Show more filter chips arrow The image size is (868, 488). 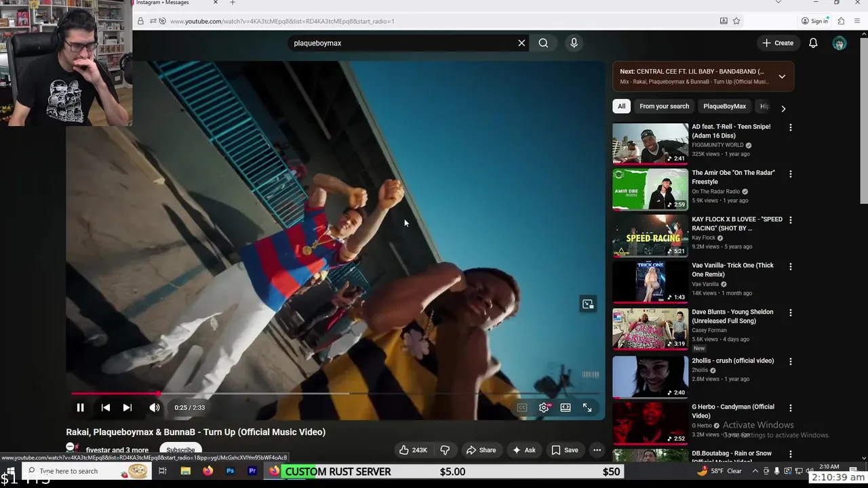[x=783, y=108]
